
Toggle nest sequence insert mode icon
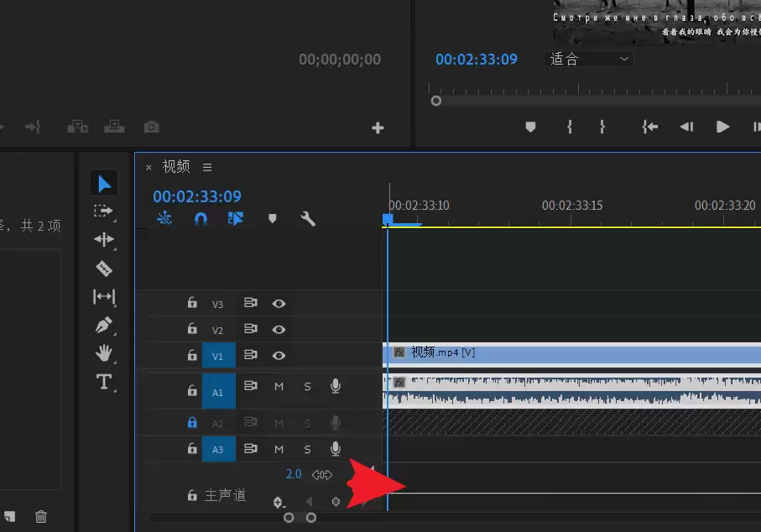click(164, 218)
